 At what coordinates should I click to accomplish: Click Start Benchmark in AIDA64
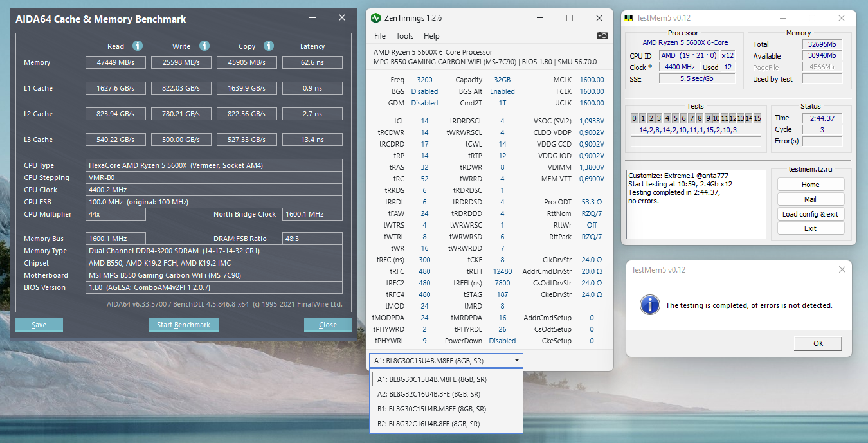184,325
